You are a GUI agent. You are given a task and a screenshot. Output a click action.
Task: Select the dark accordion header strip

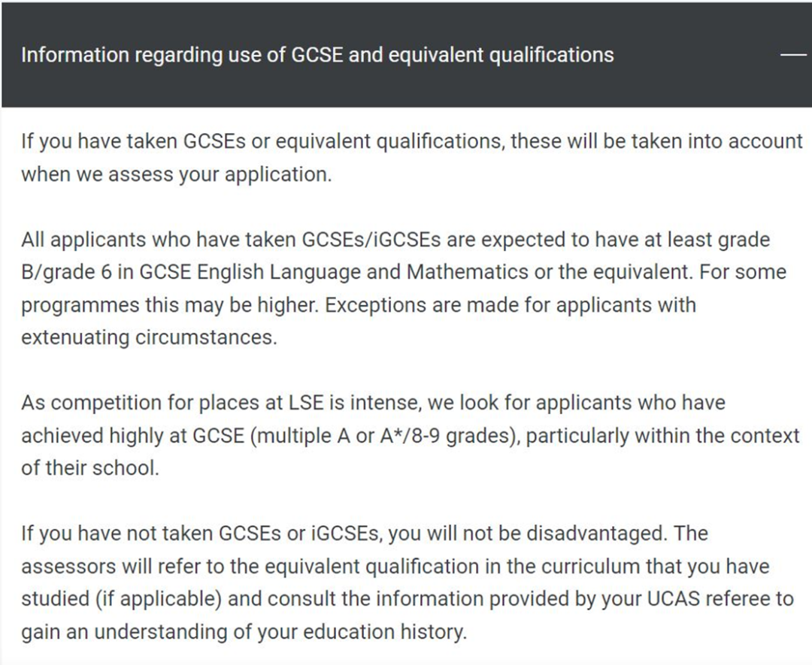pos(406,55)
